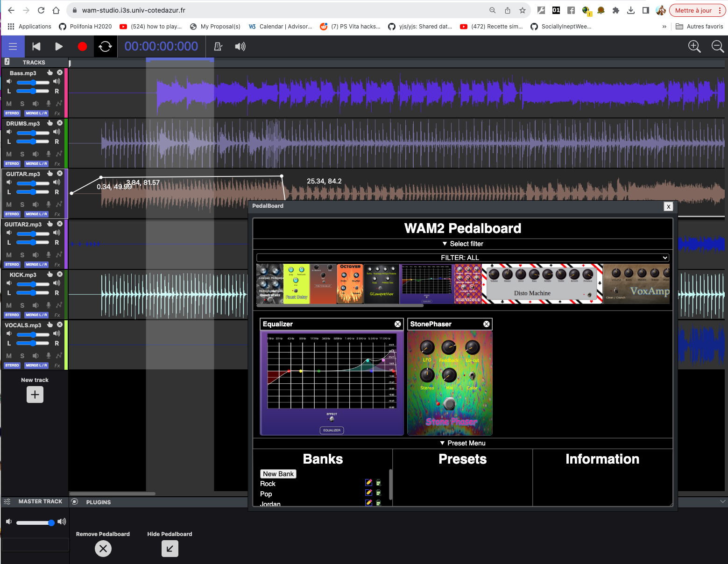The height and width of the screenshot is (564, 728).
Task: Arm Bass.mp3 track microphone for recording
Action: pyautogui.click(x=48, y=104)
